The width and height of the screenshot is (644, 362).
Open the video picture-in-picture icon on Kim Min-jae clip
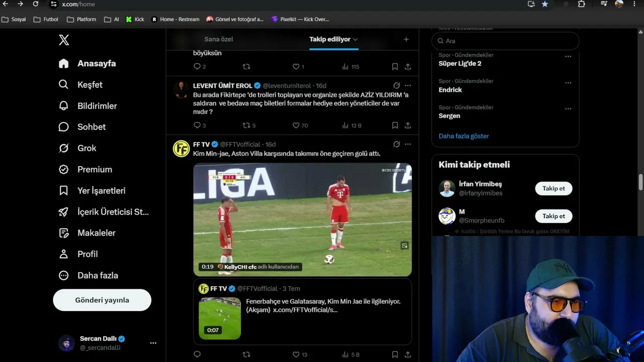(x=404, y=245)
